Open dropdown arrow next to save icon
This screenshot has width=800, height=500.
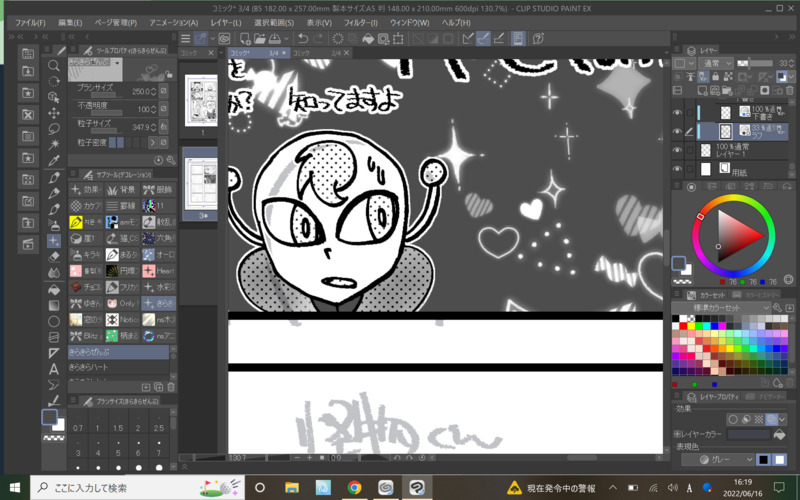(x=286, y=39)
